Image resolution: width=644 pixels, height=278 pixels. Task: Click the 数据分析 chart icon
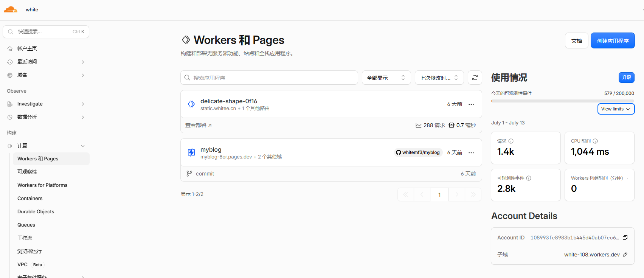click(x=10, y=117)
